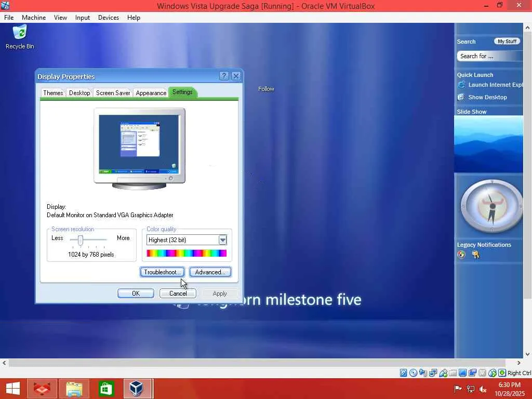Click the USB devices status icon
The height and width of the screenshot is (399, 532).
[443, 373]
